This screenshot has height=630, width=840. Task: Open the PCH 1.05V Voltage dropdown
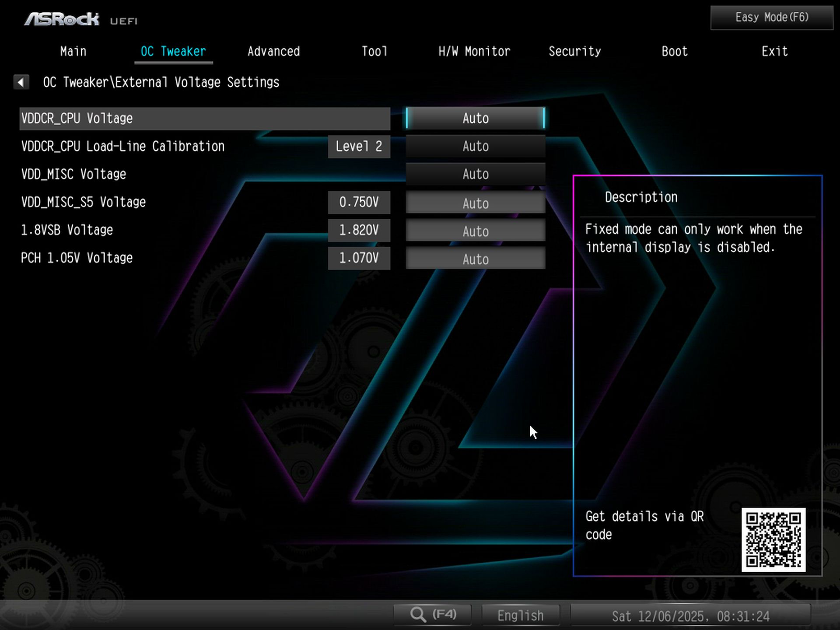(x=475, y=259)
